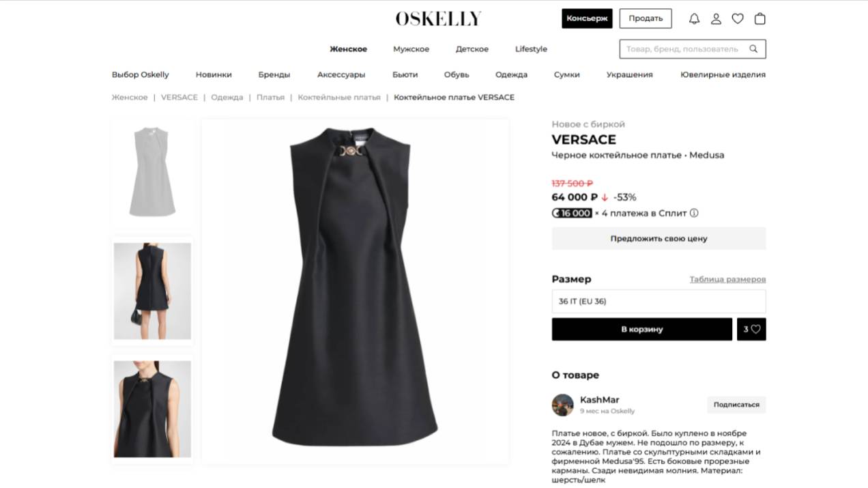Toggle like heart button with count 3
Image resolution: width=868 pixels, height=488 pixels.
751,329
